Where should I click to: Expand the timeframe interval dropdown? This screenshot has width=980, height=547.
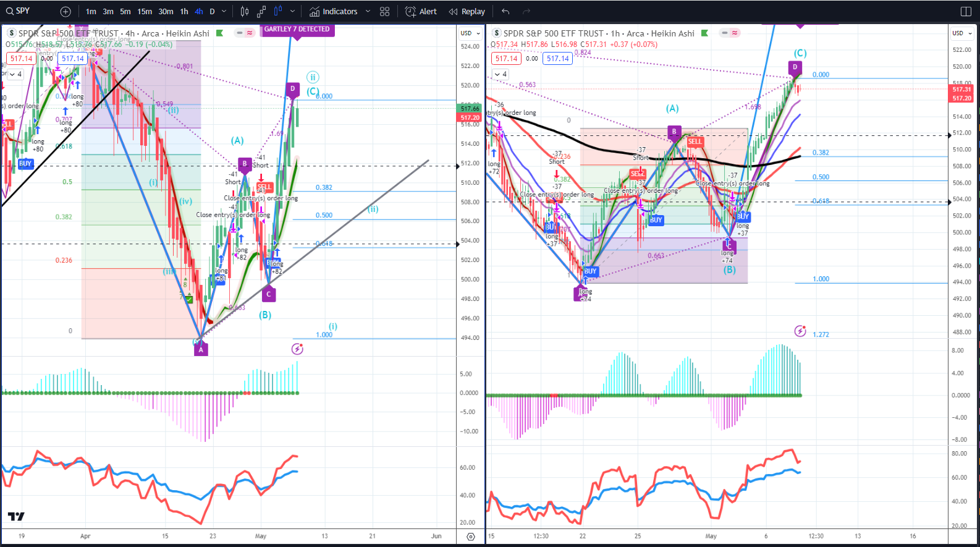224,11
